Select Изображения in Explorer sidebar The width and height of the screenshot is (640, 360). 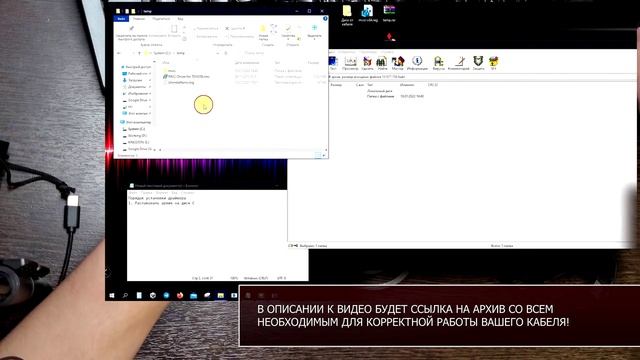(137, 93)
